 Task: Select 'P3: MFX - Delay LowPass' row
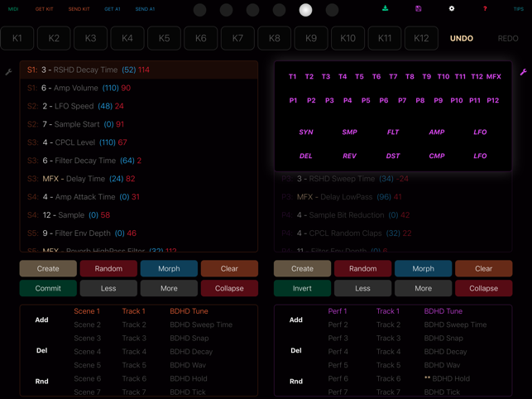click(x=393, y=197)
